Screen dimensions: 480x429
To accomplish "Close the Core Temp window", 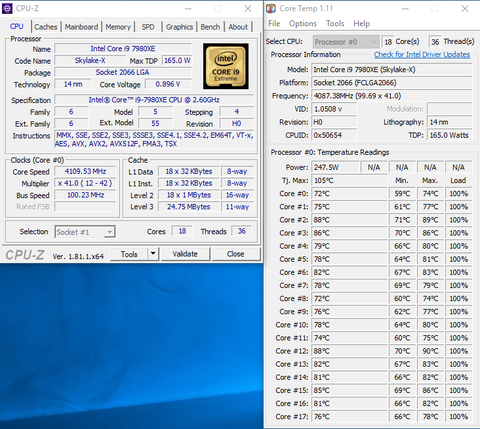I will coord(465,9).
